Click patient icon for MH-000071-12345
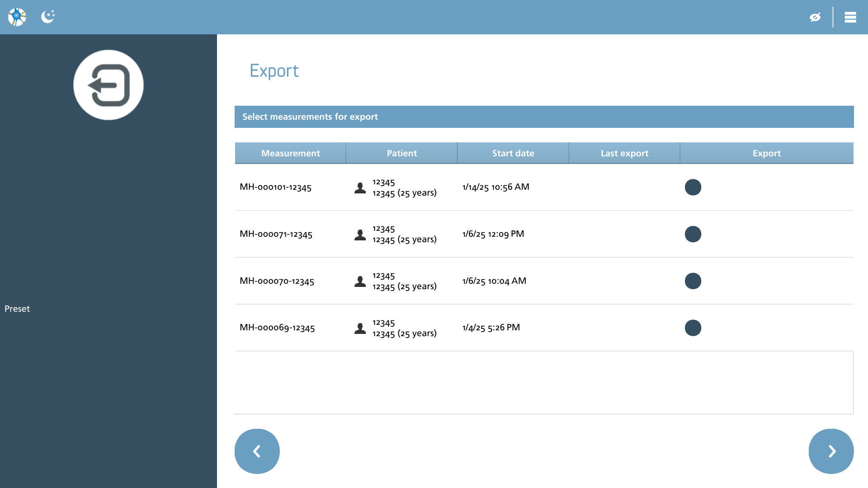Screen dimensions: 868x488 tap(360, 235)
